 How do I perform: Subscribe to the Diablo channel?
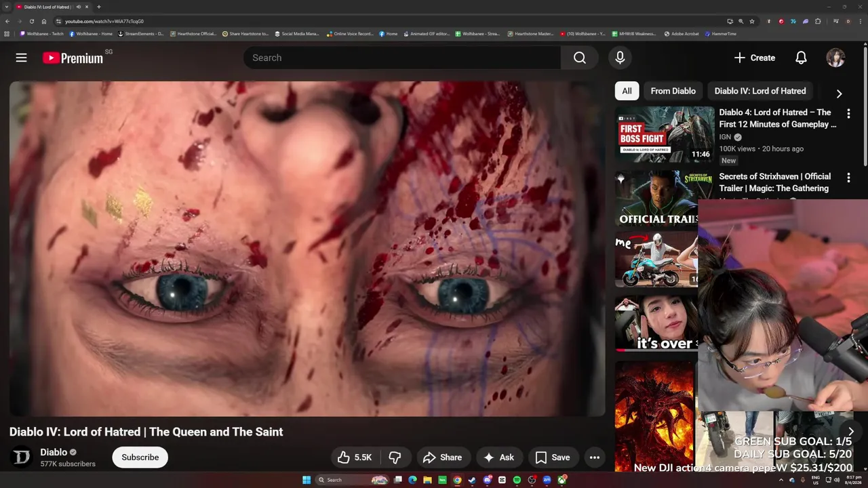point(140,457)
